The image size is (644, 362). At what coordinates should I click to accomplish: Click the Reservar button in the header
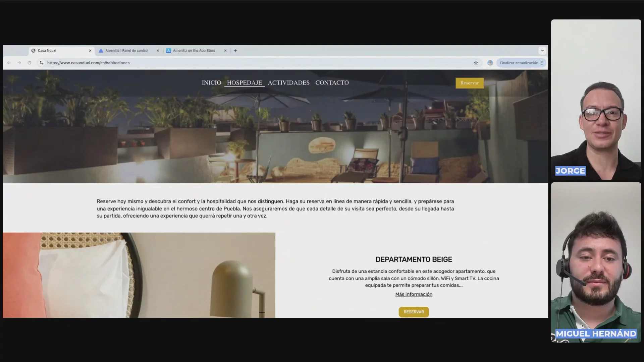(469, 83)
